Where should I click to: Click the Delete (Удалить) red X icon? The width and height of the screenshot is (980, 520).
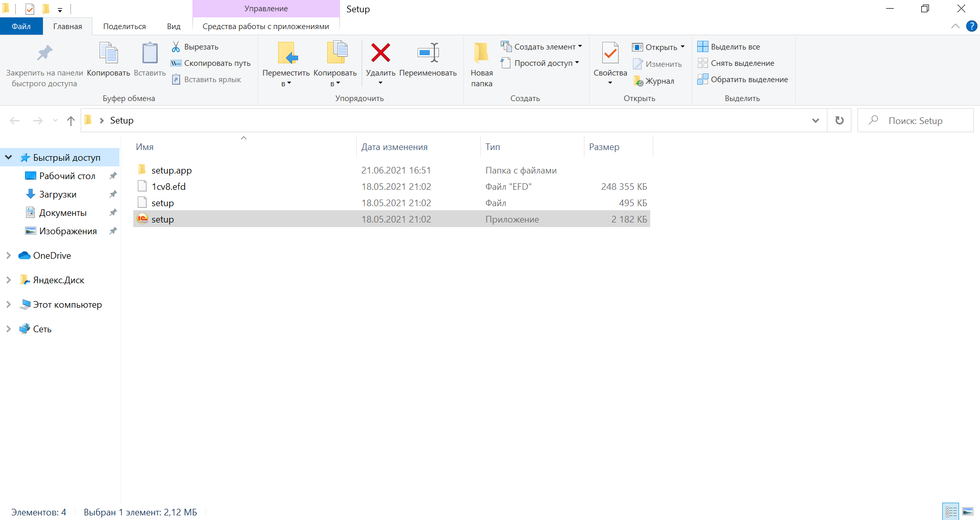click(380, 53)
